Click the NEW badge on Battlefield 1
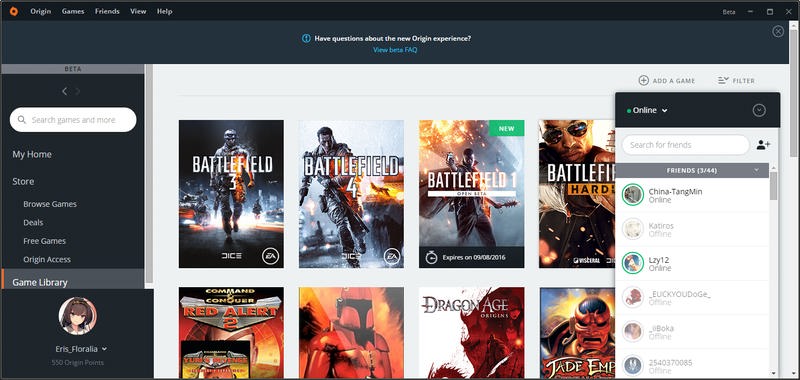This screenshot has height=380, width=800. click(506, 129)
